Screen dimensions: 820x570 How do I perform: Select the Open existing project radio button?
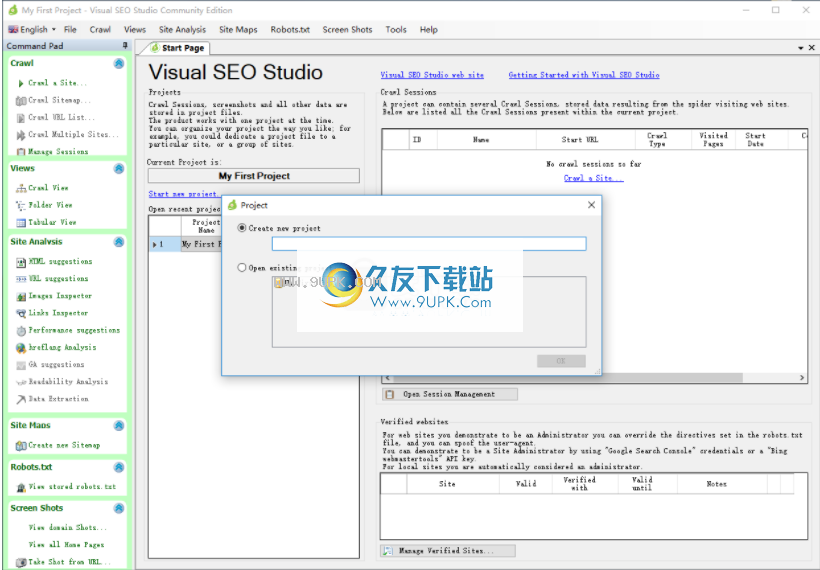pos(242,268)
